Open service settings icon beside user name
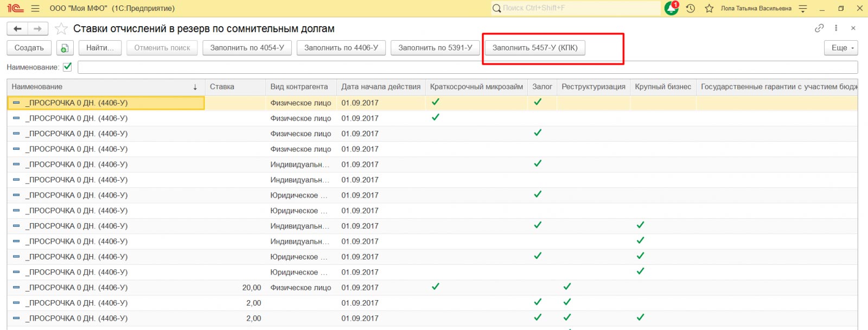 (x=803, y=8)
